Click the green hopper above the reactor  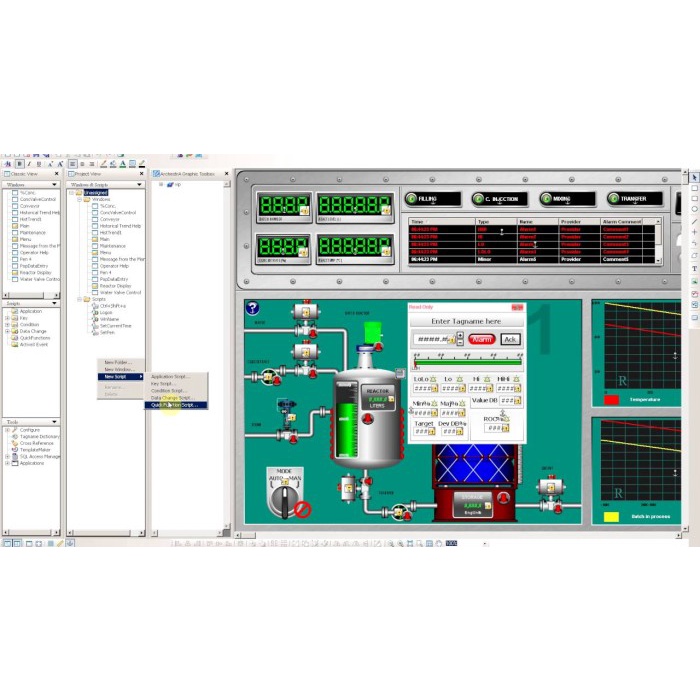[x=373, y=333]
